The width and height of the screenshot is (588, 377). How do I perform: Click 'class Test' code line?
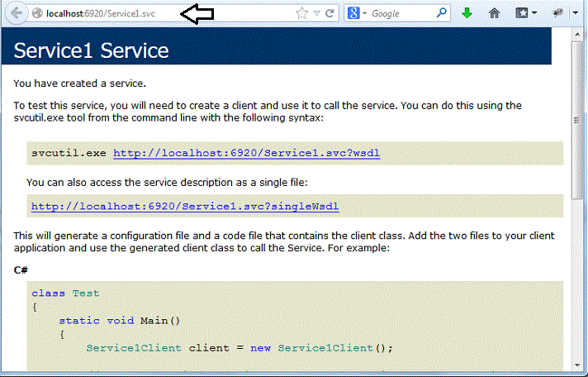pyautogui.click(x=65, y=293)
